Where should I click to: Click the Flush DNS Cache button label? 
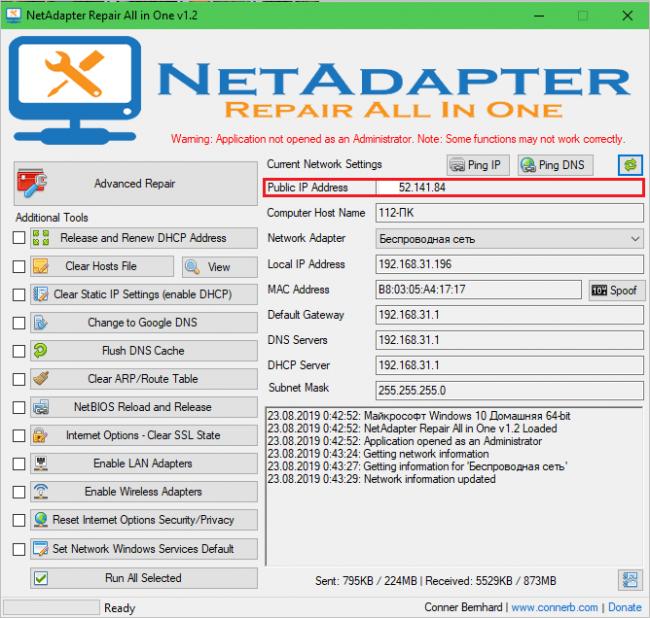pos(143,351)
